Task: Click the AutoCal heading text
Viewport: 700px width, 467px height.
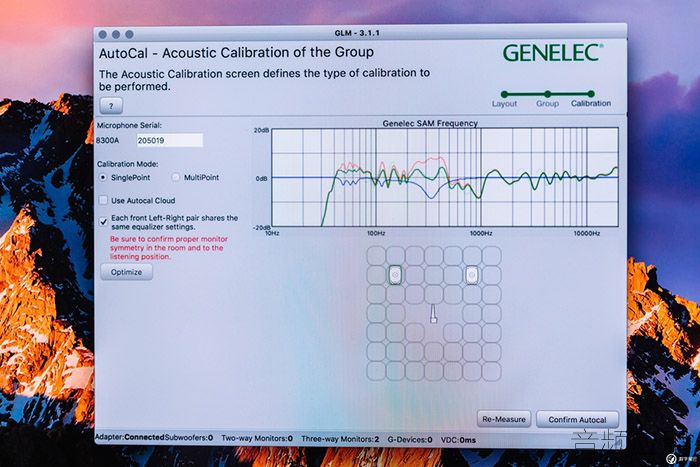Action: click(236, 52)
